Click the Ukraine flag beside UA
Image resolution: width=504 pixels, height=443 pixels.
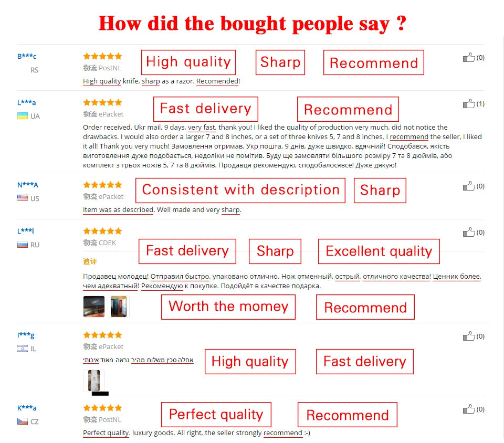point(23,116)
